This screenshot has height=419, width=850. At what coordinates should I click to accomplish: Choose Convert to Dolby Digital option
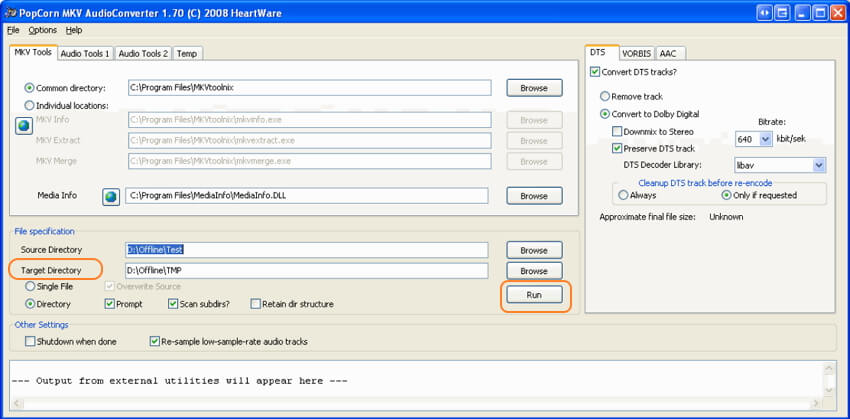(x=605, y=114)
